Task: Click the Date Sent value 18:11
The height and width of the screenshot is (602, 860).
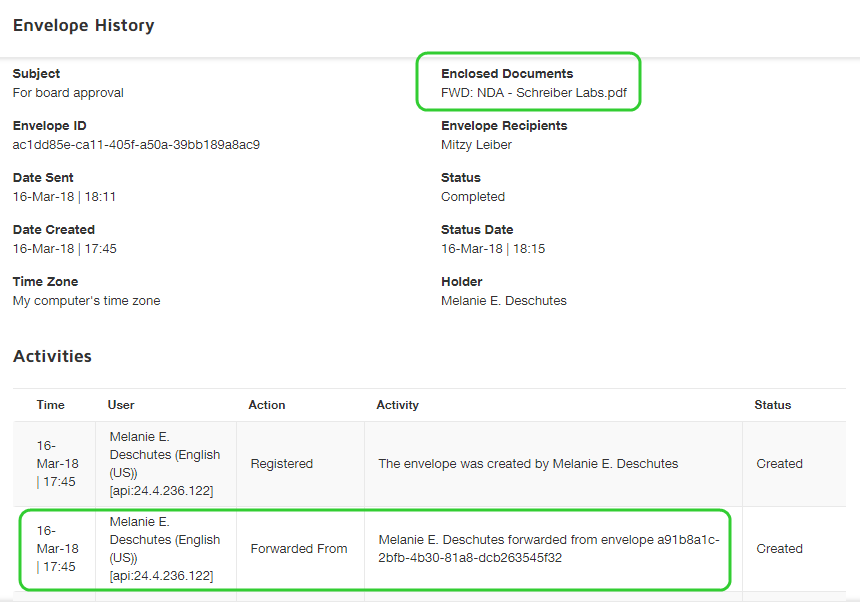Action: pyautogui.click(x=64, y=197)
